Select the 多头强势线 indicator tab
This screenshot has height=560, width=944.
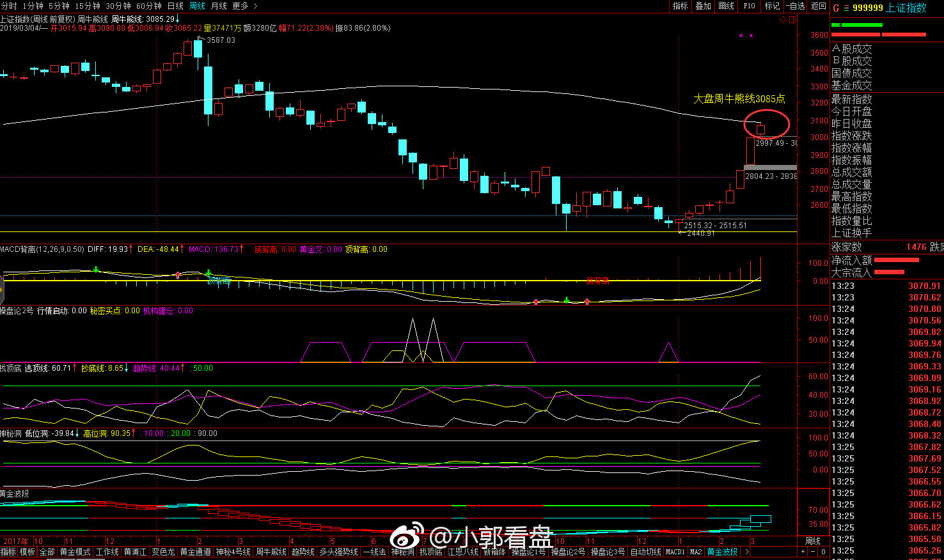tap(338, 552)
